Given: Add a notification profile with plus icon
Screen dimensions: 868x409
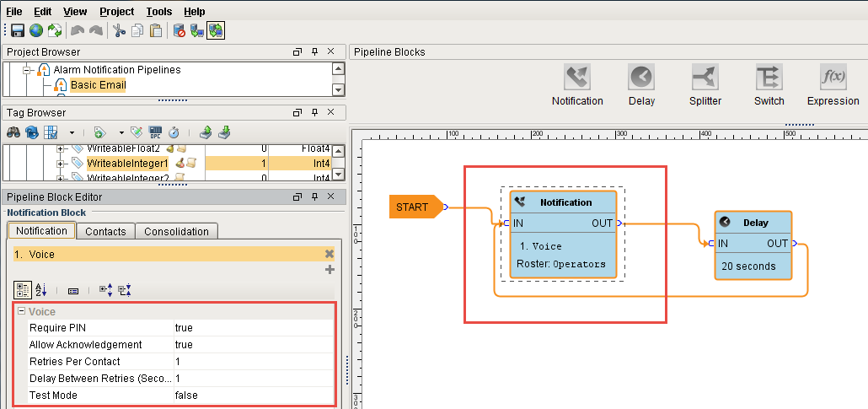Looking at the screenshot, I should [330, 270].
